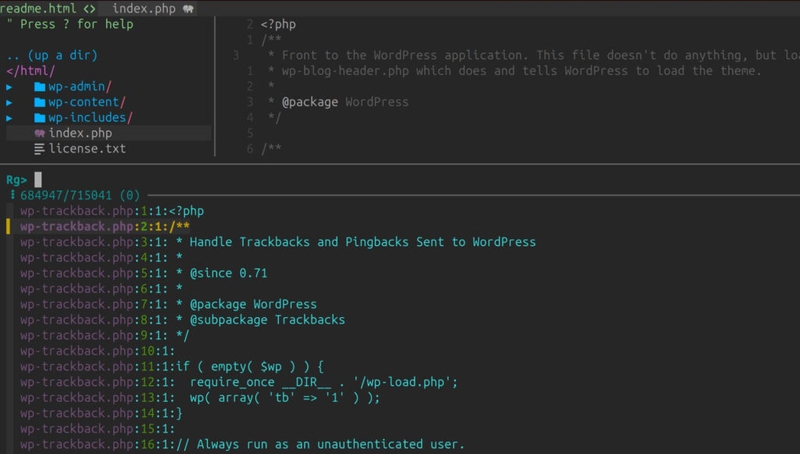Image resolution: width=800 pixels, height=454 pixels.
Task: Select index.php in the file tree
Action: pos(80,133)
